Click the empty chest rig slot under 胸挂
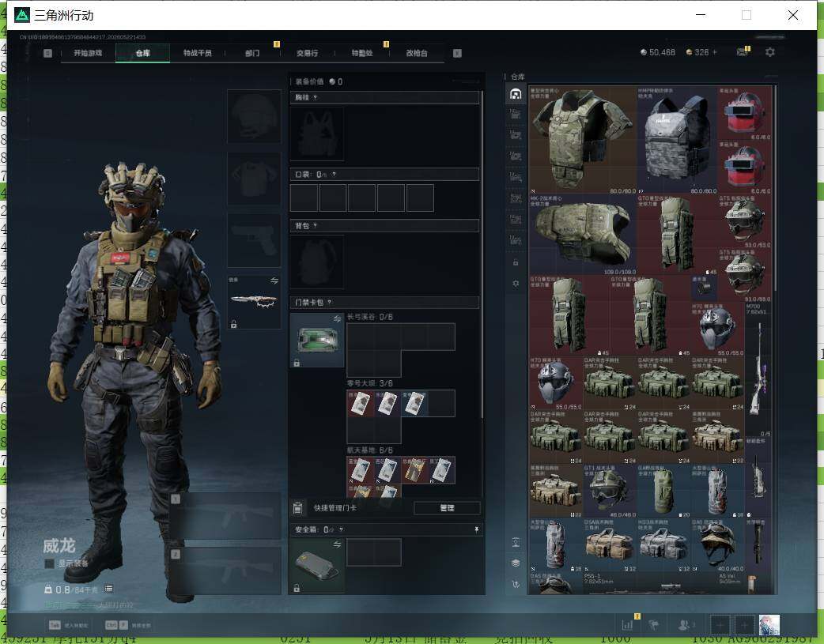Viewport: 824px width, 644px height. click(x=317, y=134)
